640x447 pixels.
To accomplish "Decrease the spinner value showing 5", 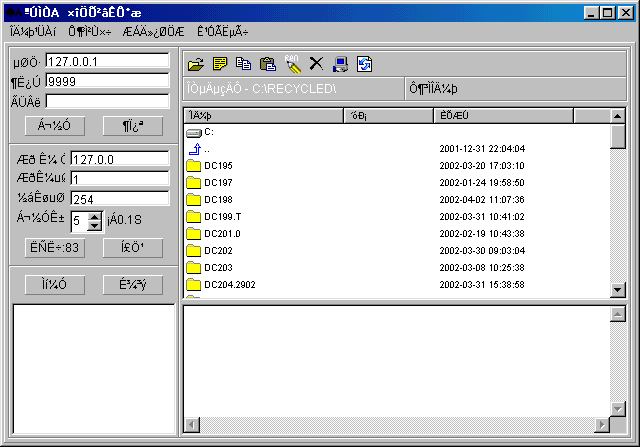I will tap(94, 226).
